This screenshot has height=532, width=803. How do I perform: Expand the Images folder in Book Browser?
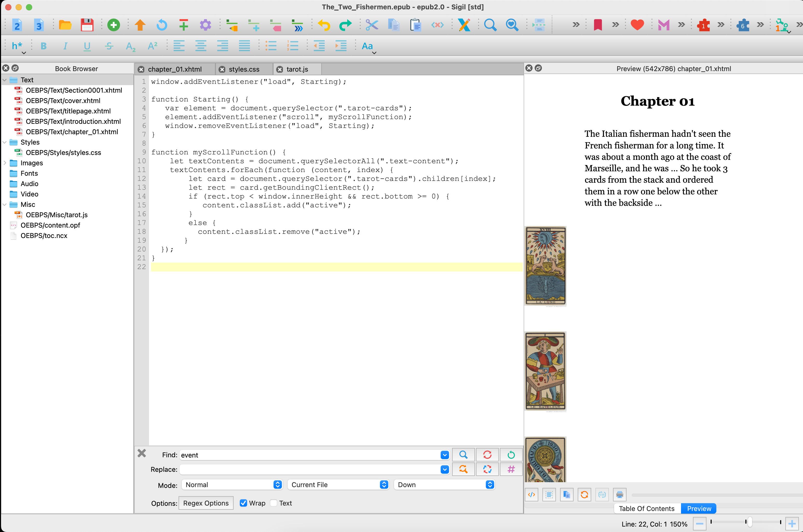tap(5, 163)
